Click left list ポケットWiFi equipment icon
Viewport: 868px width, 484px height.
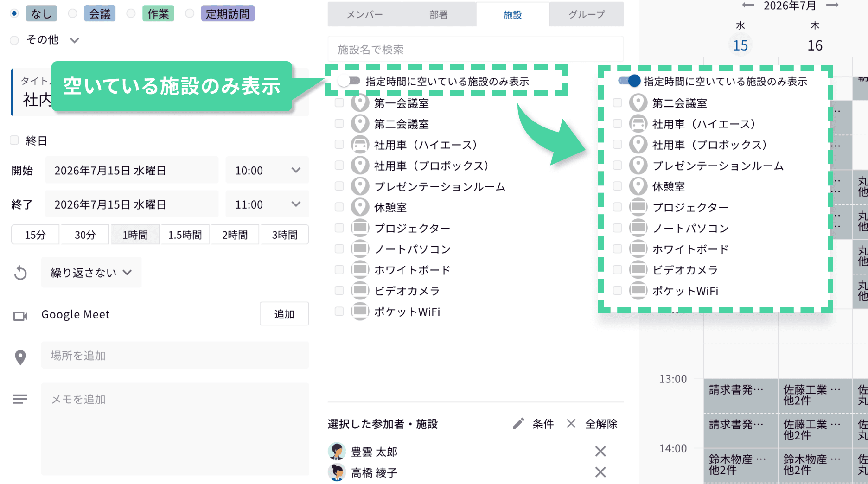[360, 312]
